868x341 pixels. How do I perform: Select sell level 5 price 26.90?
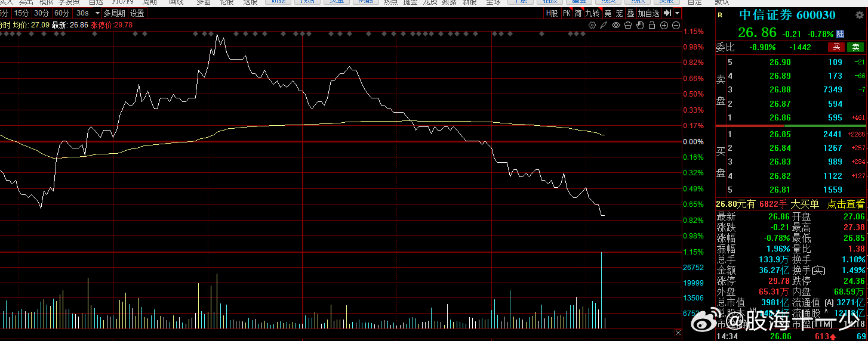tap(780, 62)
